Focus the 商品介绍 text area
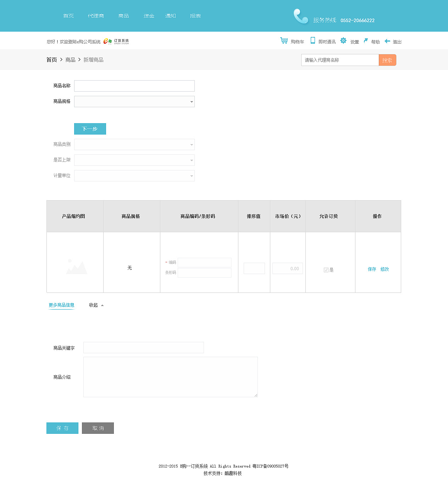This screenshot has height=497, width=448. tap(171, 377)
